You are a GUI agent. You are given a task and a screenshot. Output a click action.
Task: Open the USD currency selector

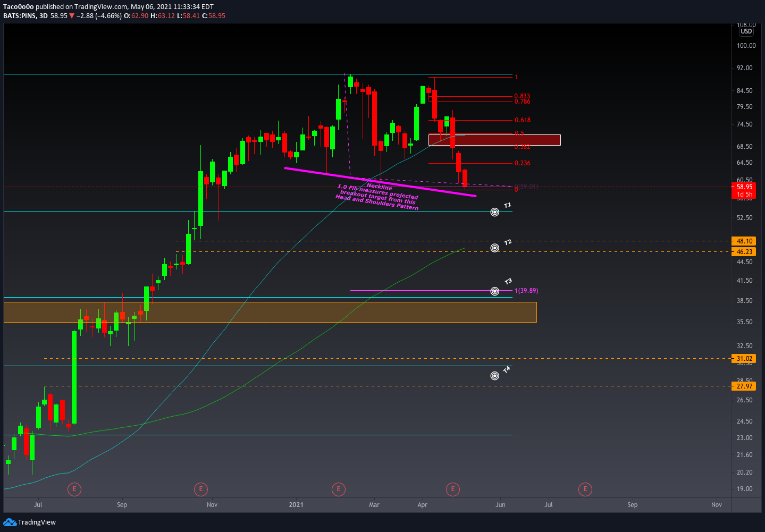click(746, 31)
